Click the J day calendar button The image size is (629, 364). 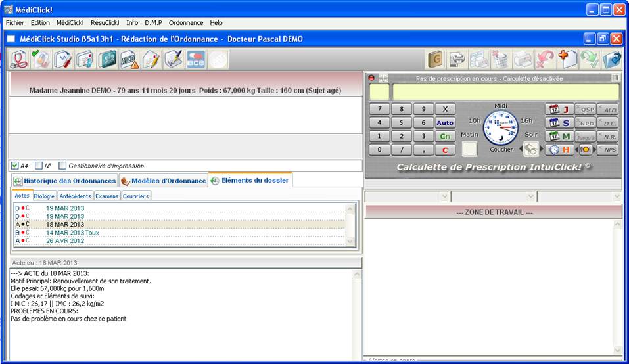[559, 110]
